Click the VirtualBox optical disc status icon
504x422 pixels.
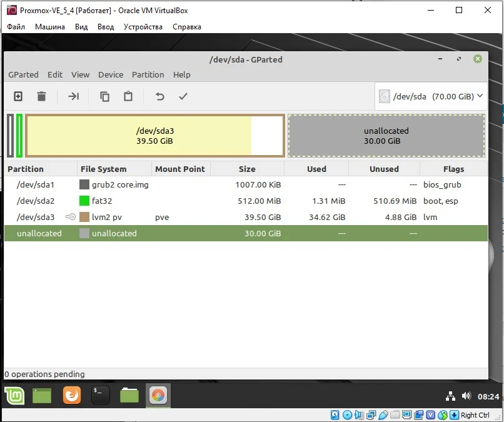point(347,415)
